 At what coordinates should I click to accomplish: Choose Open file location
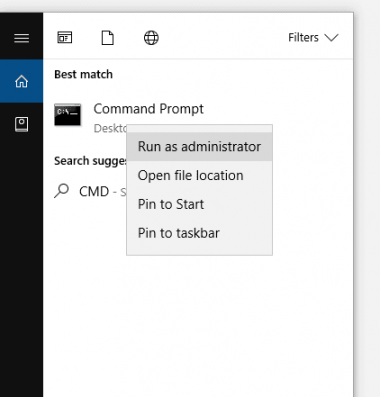[199, 175]
